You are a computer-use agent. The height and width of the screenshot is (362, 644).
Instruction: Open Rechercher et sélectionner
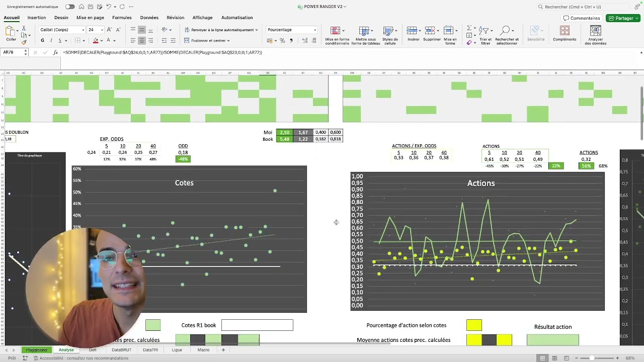click(x=507, y=35)
